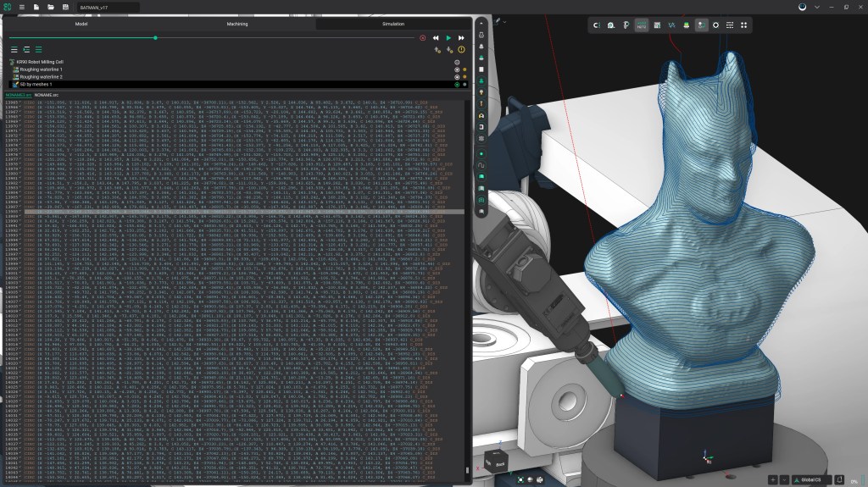Open the NONAME2.src code tab
Screen dimensions: 868x487
click(x=19, y=95)
